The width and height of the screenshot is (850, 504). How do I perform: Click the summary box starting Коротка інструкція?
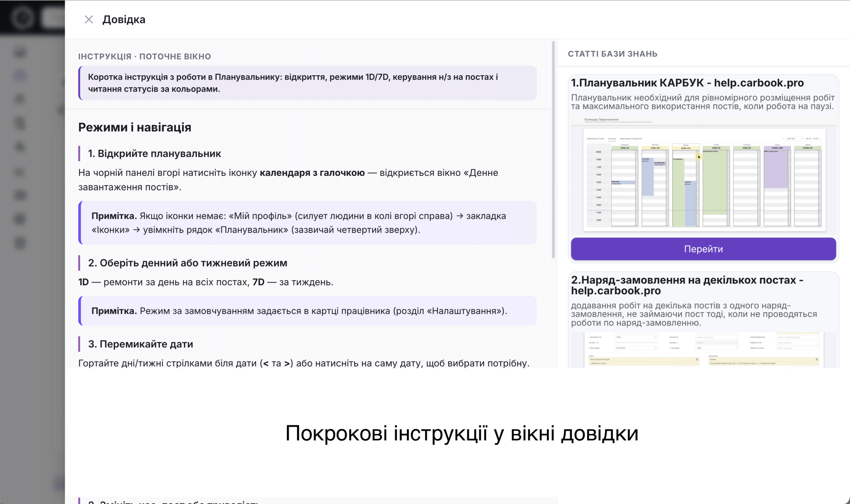tap(307, 83)
